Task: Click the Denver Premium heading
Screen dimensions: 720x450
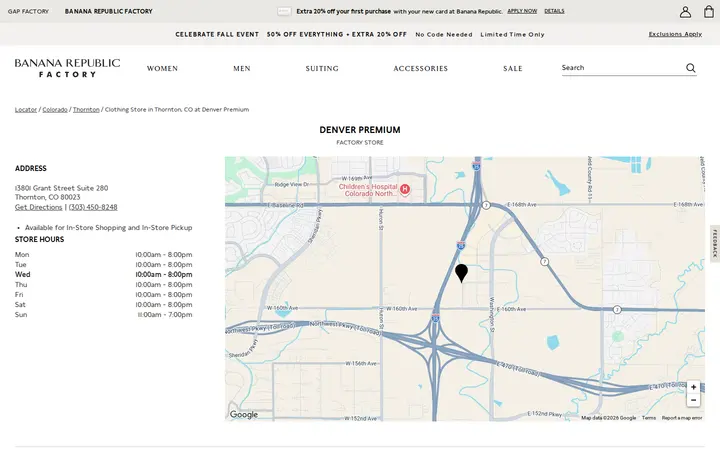Action: point(360,130)
